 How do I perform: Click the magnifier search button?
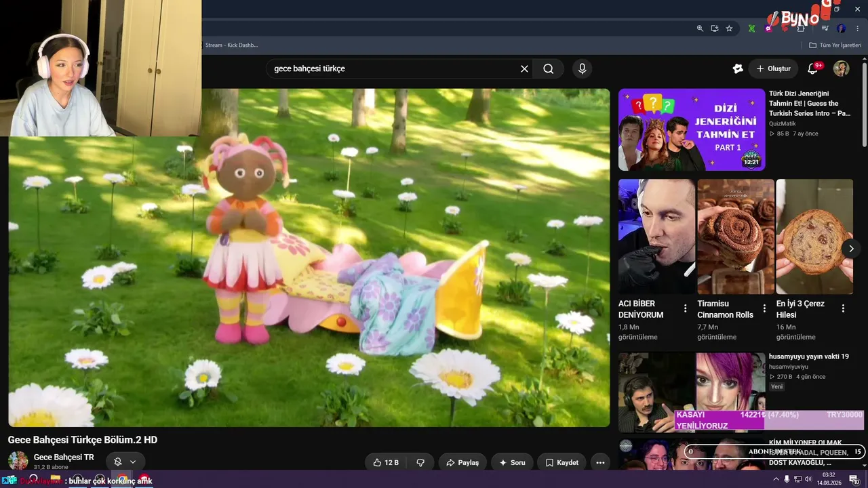549,68
